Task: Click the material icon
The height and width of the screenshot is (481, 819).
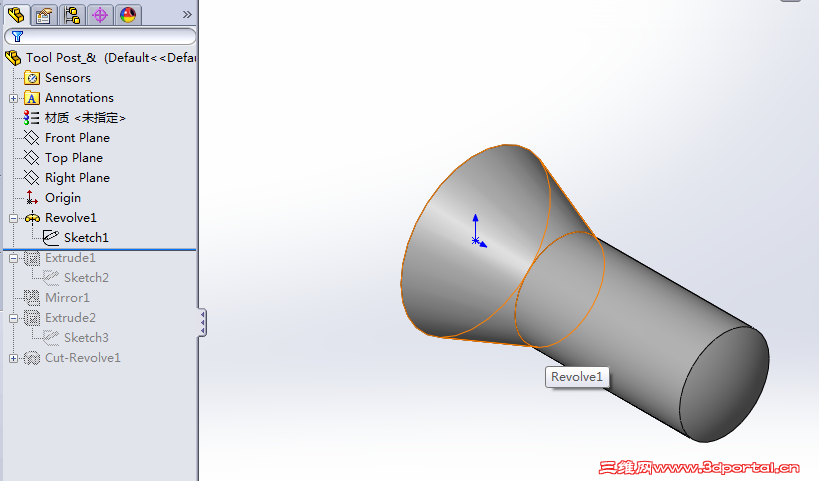Action: click(31, 118)
